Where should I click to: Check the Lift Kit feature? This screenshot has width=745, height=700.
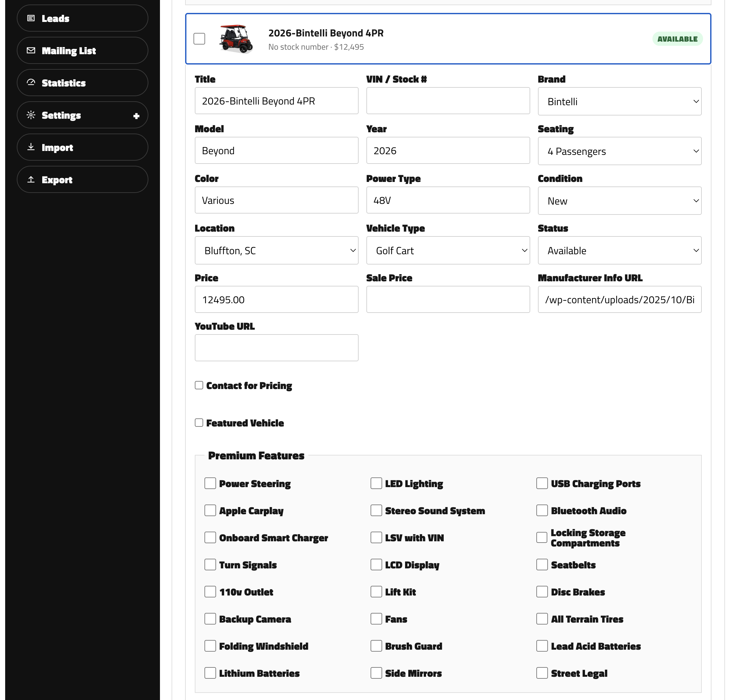tap(376, 592)
